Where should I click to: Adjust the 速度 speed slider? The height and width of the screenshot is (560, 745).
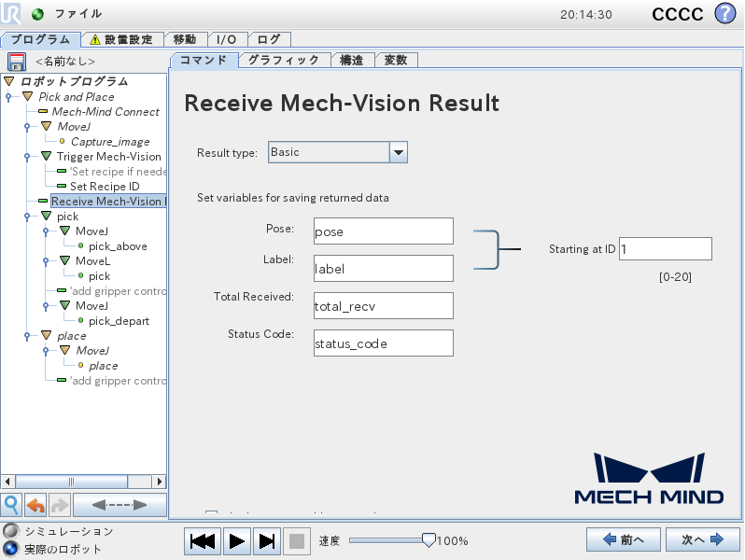(x=429, y=539)
